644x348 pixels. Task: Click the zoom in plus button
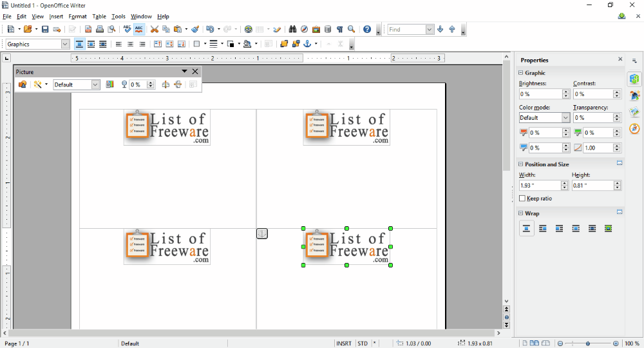(616, 343)
